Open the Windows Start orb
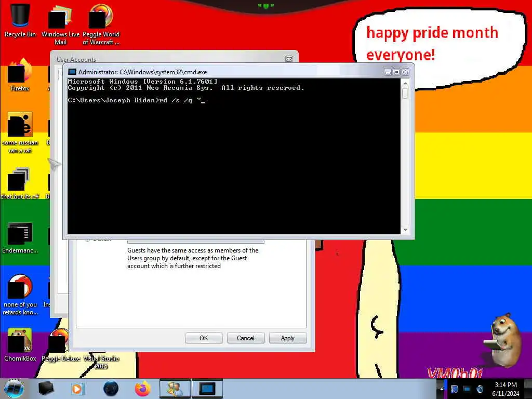 point(14,389)
